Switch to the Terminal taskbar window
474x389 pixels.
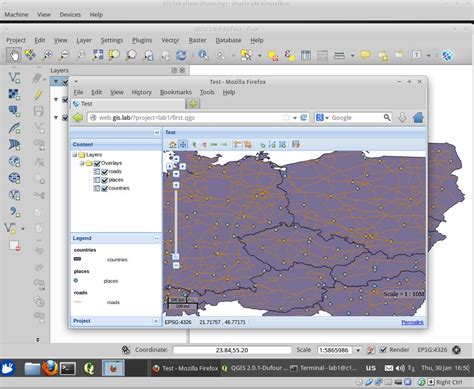[323, 368]
